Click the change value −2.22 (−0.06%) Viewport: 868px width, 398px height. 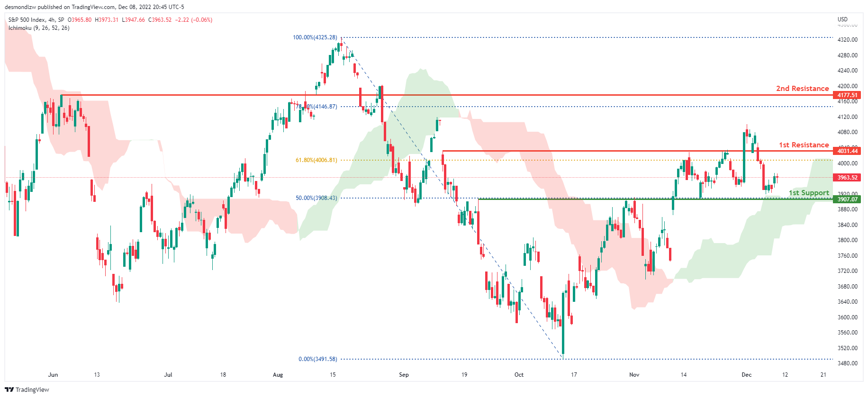[x=194, y=20]
